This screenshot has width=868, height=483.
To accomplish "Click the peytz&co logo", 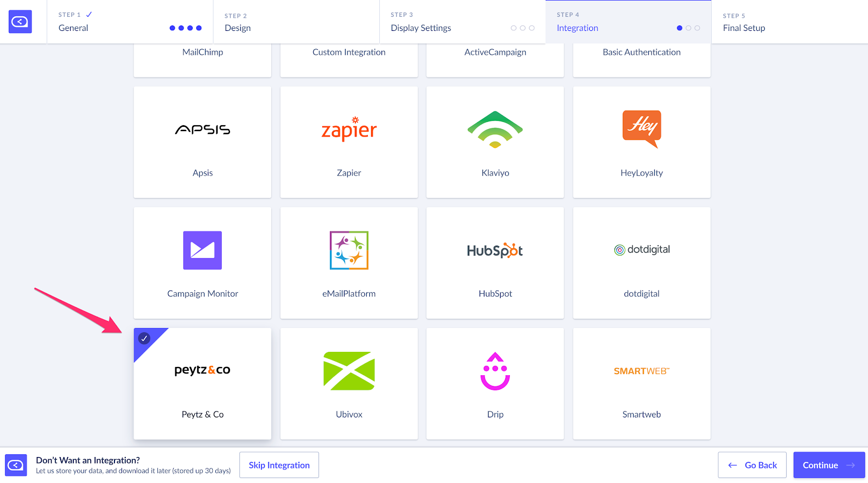I will [x=202, y=370].
